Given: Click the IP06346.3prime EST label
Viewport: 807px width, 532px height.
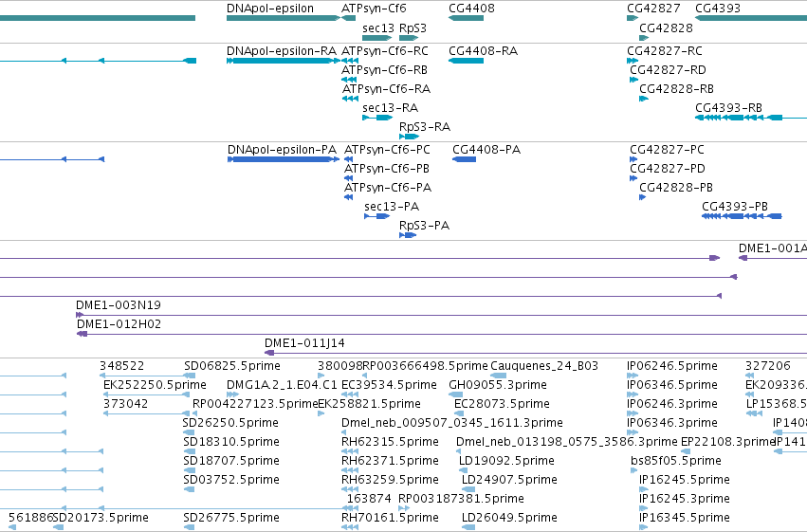Looking at the screenshot, I should pyautogui.click(x=672, y=424).
